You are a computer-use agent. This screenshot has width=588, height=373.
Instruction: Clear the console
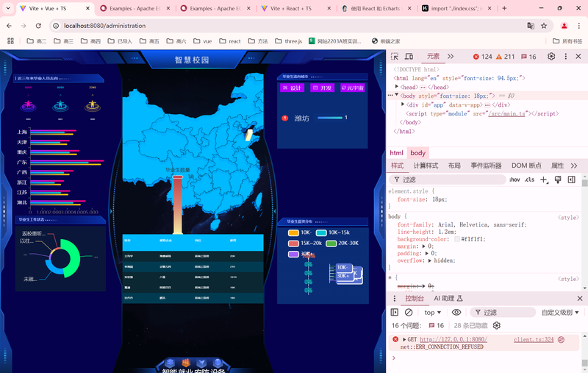coord(409,312)
